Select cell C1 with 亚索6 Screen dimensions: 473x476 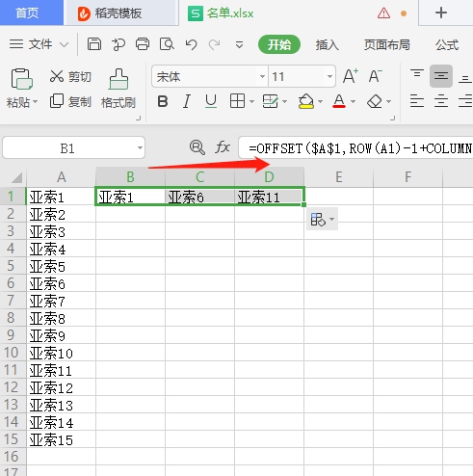click(199, 197)
